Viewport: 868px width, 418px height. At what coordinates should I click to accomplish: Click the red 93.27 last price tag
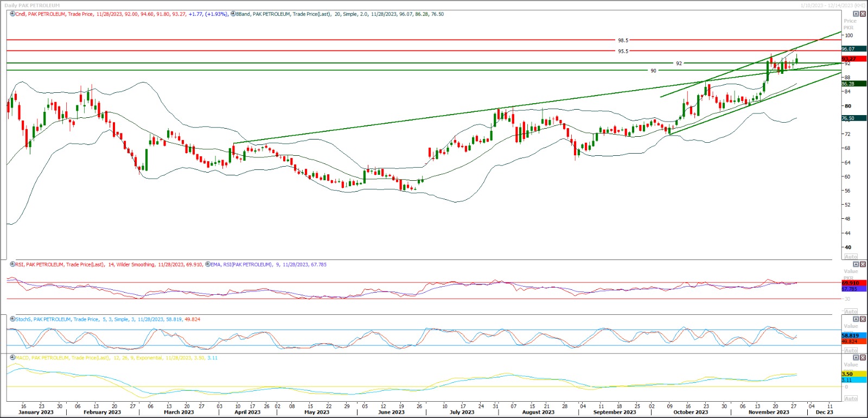click(x=854, y=59)
